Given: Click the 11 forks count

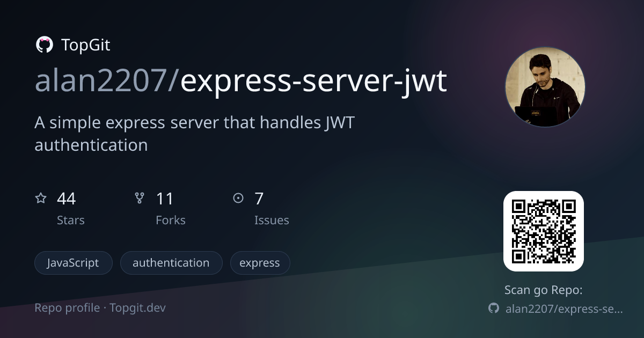Looking at the screenshot, I should pyautogui.click(x=165, y=199).
